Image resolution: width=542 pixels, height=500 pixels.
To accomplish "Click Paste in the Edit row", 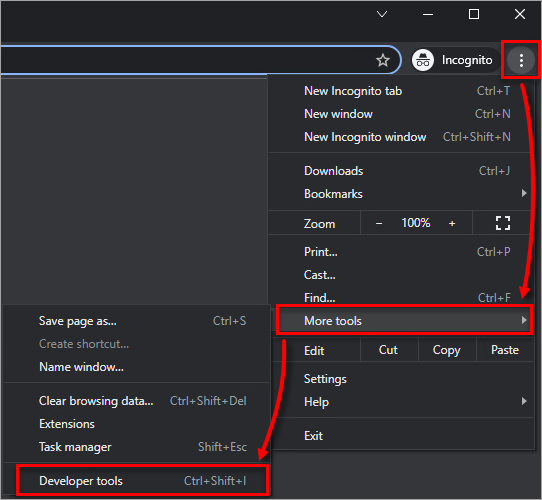I will tap(505, 350).
